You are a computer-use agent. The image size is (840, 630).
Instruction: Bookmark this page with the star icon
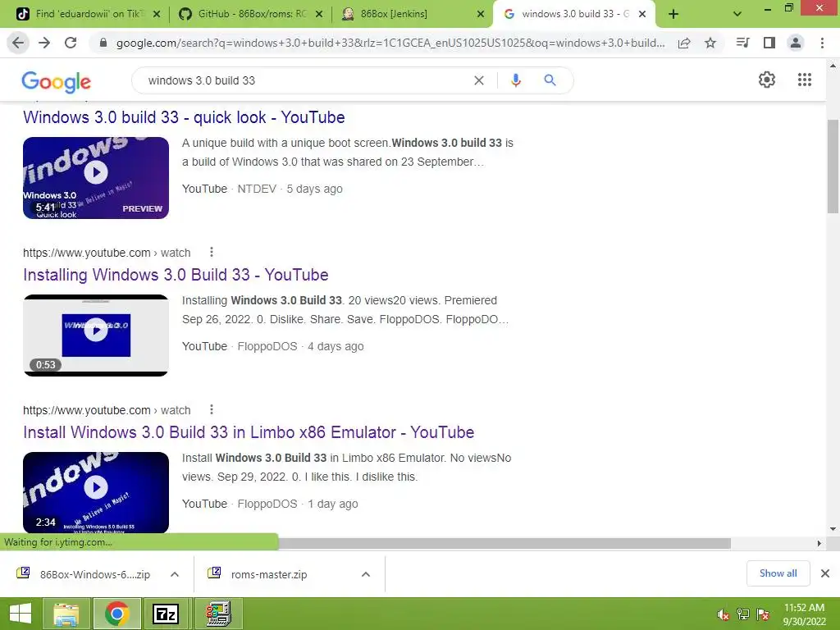click(x=710, y=43)
